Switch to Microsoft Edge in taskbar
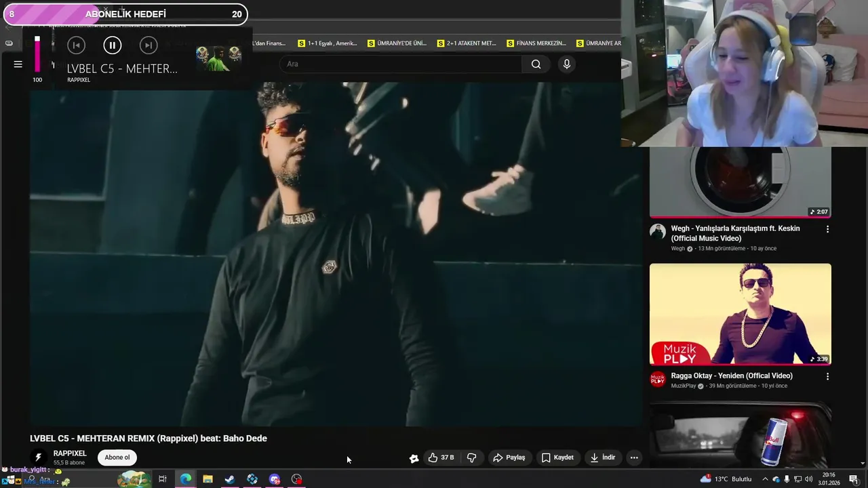This screenshot has width=868, height=488. 185,479
